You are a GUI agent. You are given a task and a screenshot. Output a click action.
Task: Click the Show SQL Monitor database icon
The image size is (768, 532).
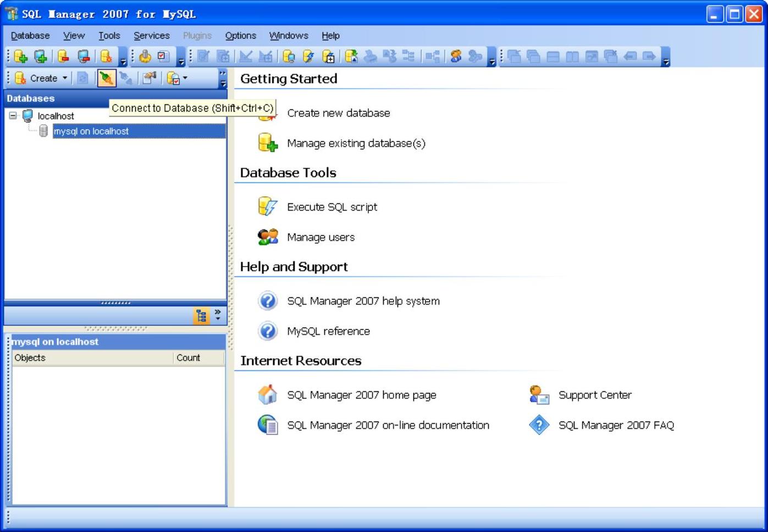pyautogui.click(x=289, y=57)
